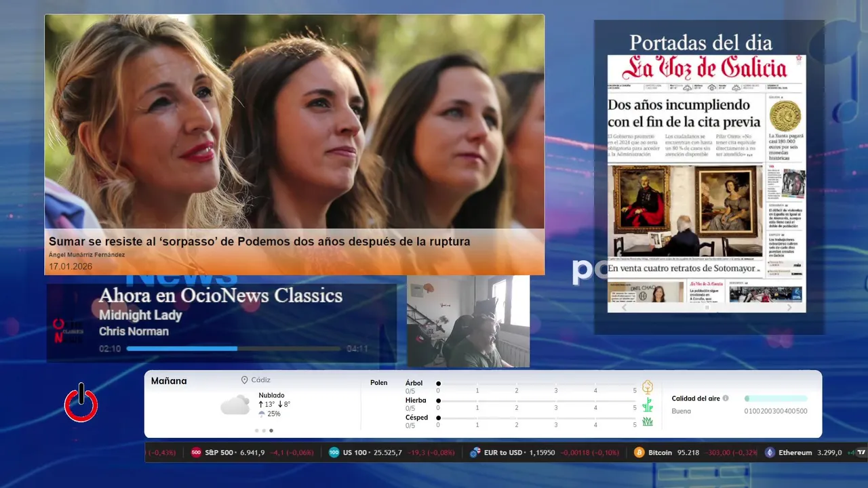Image resolution: width=868 pixels, height=488 pixels.
Task: Click the 'Calidad del aire' label
Action: 696,399
